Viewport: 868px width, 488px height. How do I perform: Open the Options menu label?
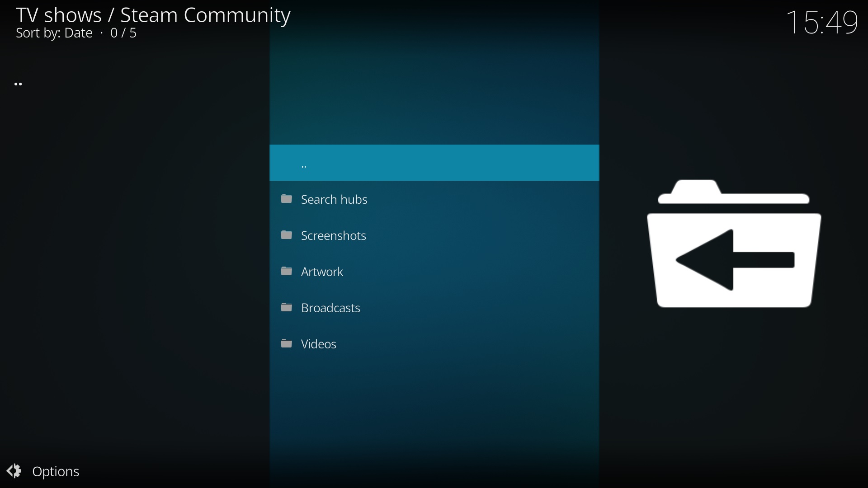[x=57, y=472]
